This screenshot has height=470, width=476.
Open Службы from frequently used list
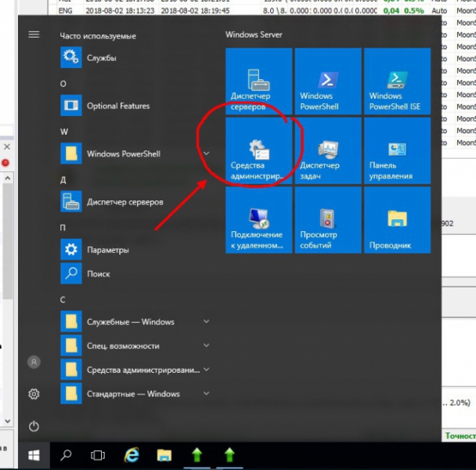[x=102, y=58]
